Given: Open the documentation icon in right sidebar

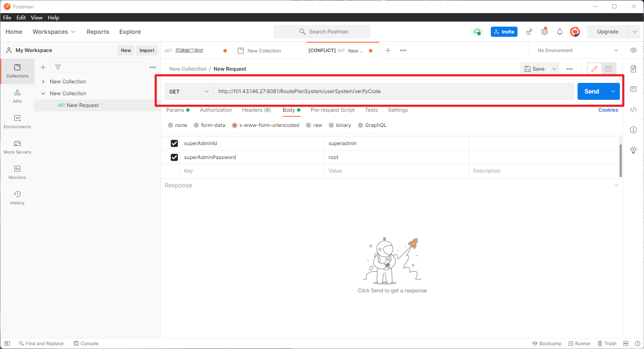Looking at the screenshot, I should point(633,69).
